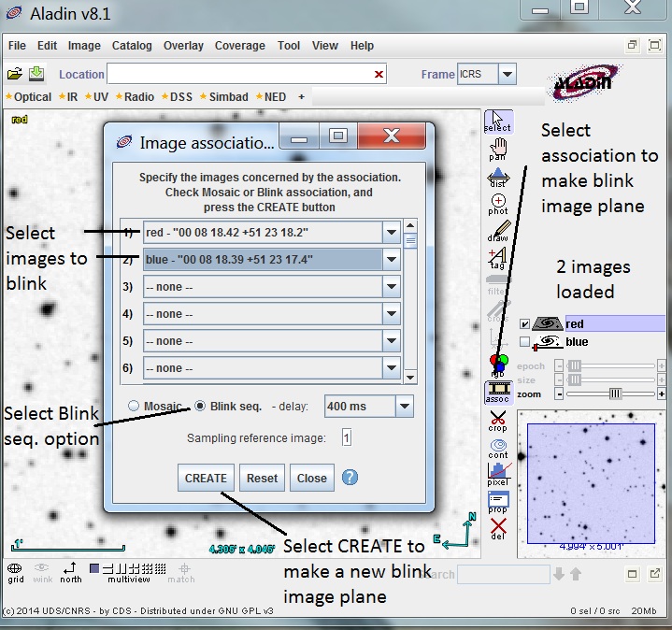Click the Sampling reference image field

(347, 437)
